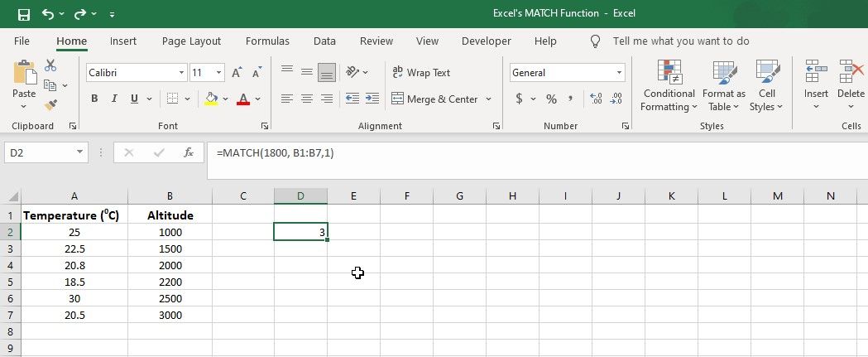868x357 pixels.
Task: Center text horizontally
Action: pyautogui.click(x=307, y=99)
